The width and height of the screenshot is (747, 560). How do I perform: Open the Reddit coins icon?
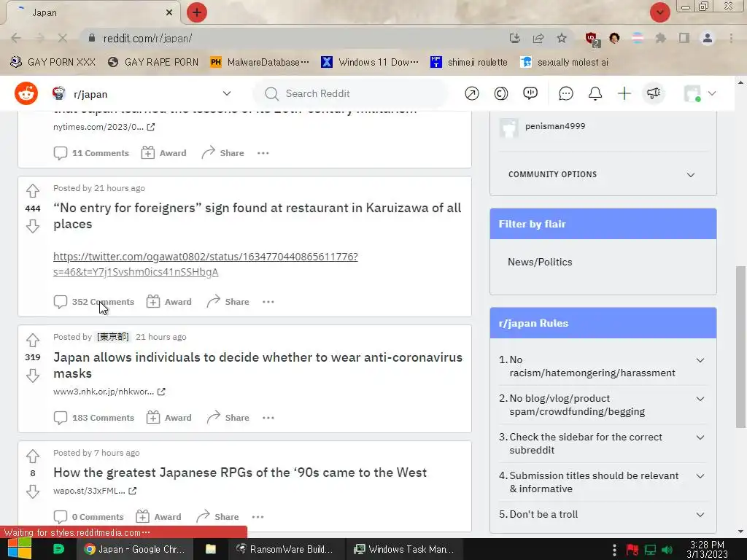pos(500,94)
